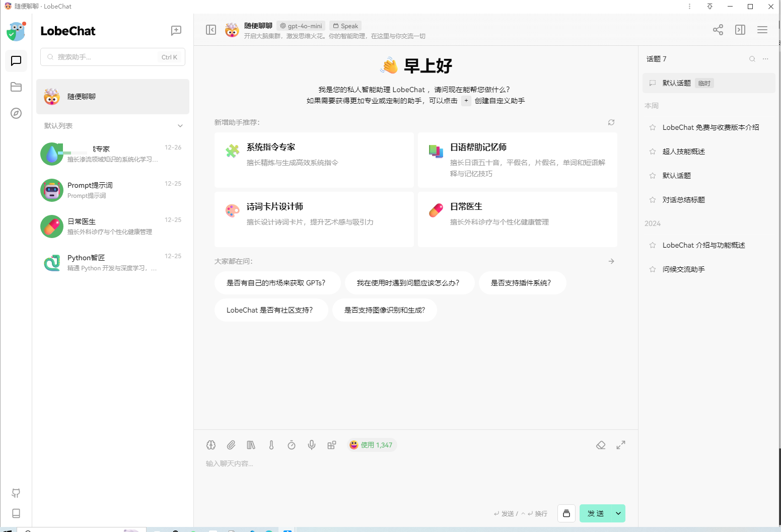781x532 pixels.
Task: Open the 超人技能概述 topic
Action: point(709,151)
